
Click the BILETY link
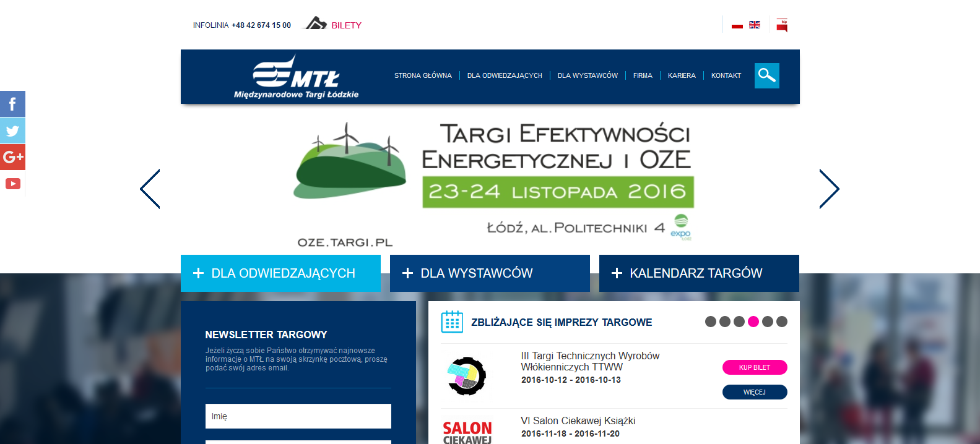point(346,25)
